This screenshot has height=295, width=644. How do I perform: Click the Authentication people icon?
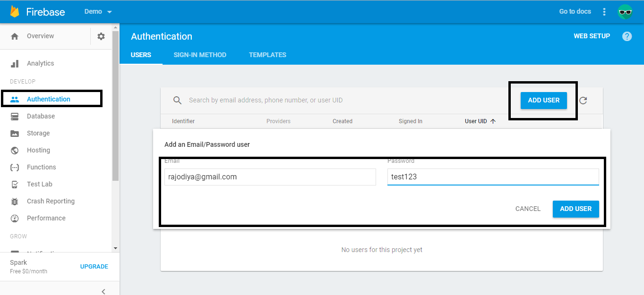(x=15, y=99)
